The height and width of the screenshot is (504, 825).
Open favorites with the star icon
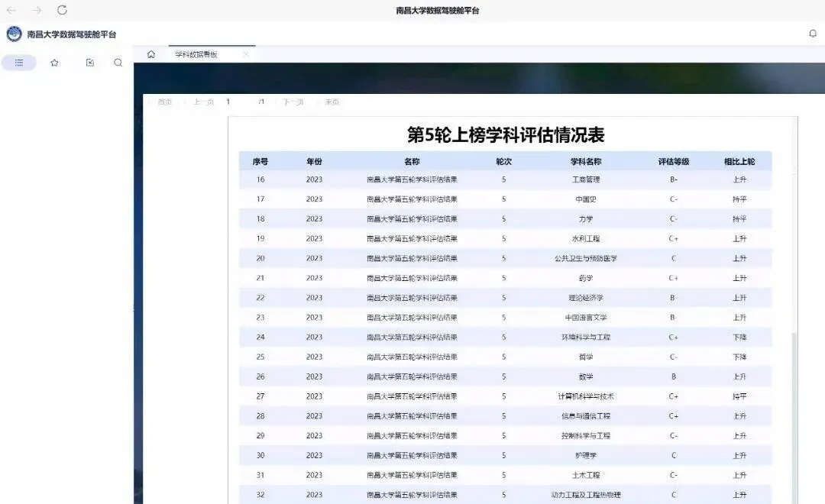coord(54,63)
